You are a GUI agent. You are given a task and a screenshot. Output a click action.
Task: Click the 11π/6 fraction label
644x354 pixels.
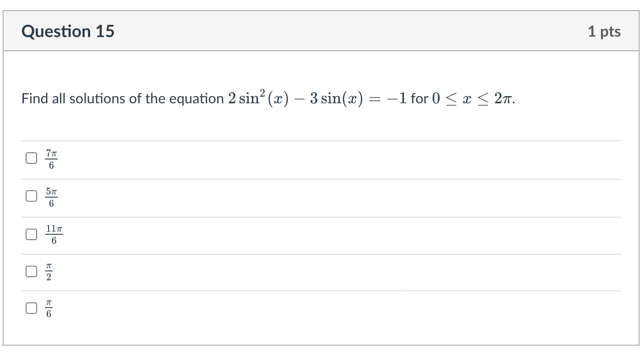(x=54, y=234)
